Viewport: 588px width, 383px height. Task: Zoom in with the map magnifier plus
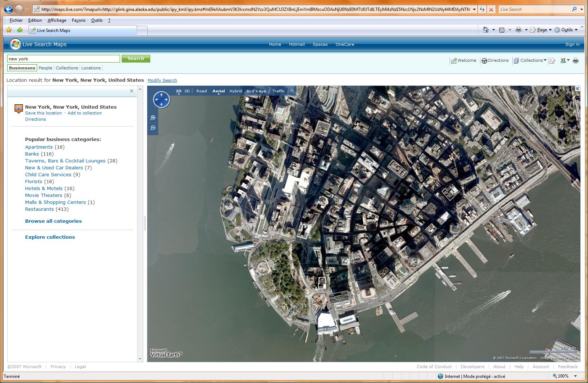[153, 118]
